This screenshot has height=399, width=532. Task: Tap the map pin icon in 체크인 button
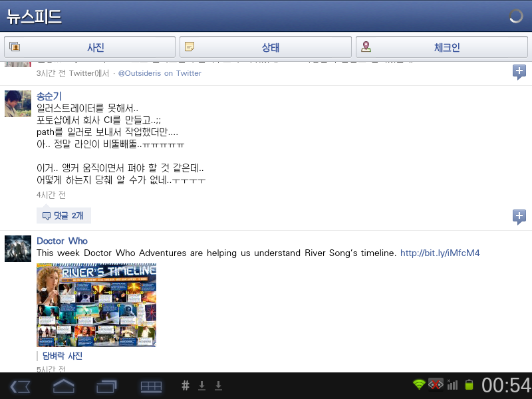click(366, 47)
